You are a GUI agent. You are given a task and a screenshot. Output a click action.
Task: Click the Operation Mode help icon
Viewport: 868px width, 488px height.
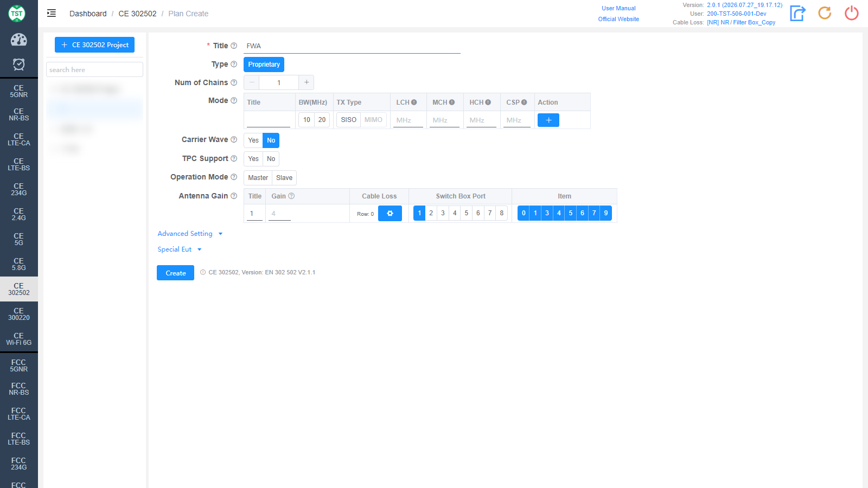[x=234, y=177]
